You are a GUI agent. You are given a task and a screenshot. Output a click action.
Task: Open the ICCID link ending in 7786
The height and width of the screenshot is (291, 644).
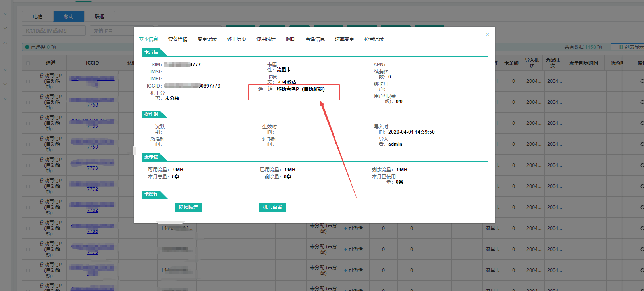93,231
